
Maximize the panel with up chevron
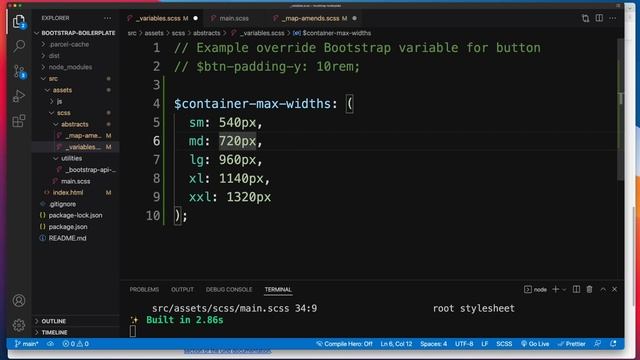tap(603, 289)
